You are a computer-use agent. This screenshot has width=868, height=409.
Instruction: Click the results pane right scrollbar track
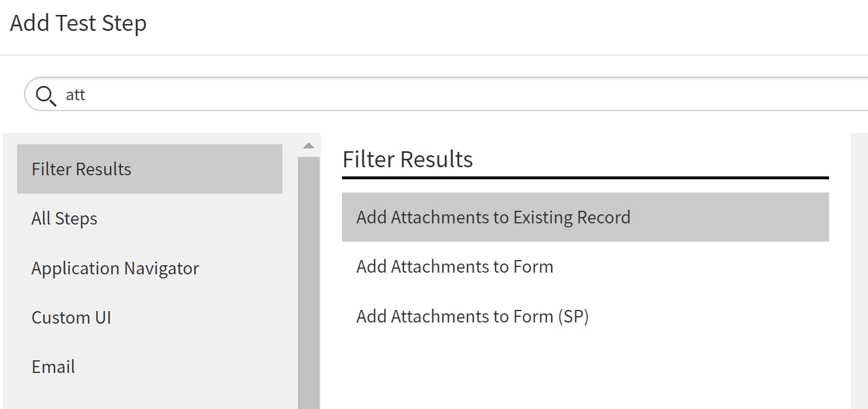click(x=859, y=270)
